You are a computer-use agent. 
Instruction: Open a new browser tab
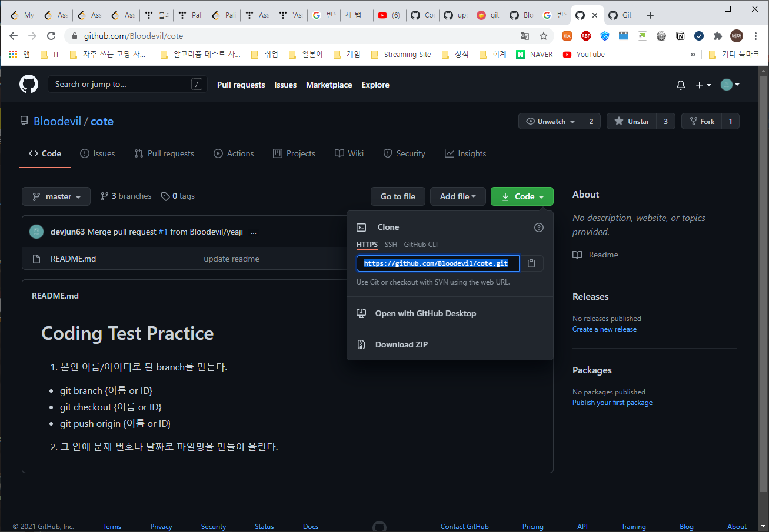coord(650,15)
